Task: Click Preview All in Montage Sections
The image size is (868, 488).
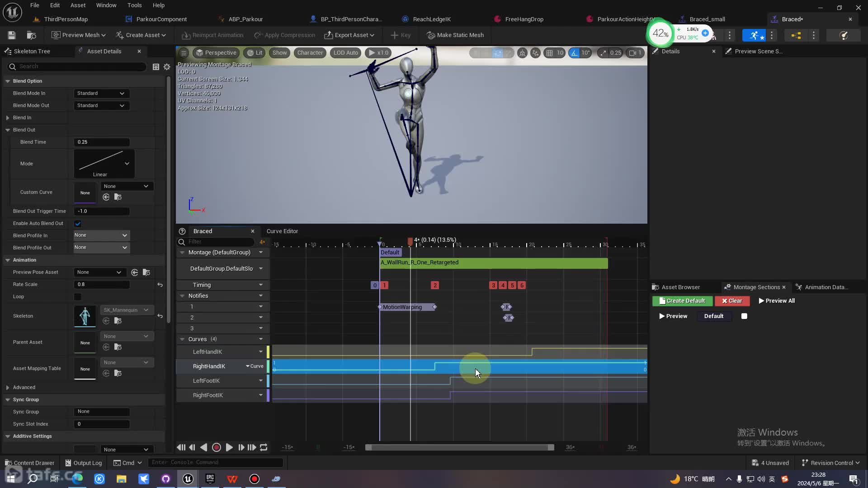Action: [x=777, y=301]
